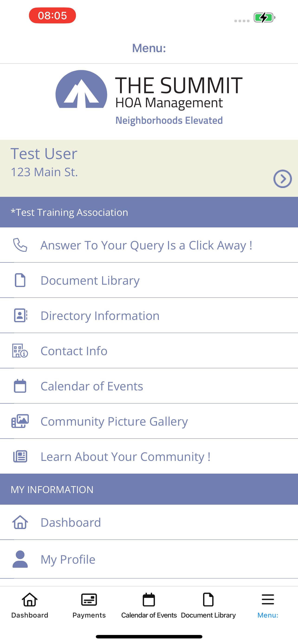
Task: Tap the battery charging status icon
Action: tap(265, 17)
